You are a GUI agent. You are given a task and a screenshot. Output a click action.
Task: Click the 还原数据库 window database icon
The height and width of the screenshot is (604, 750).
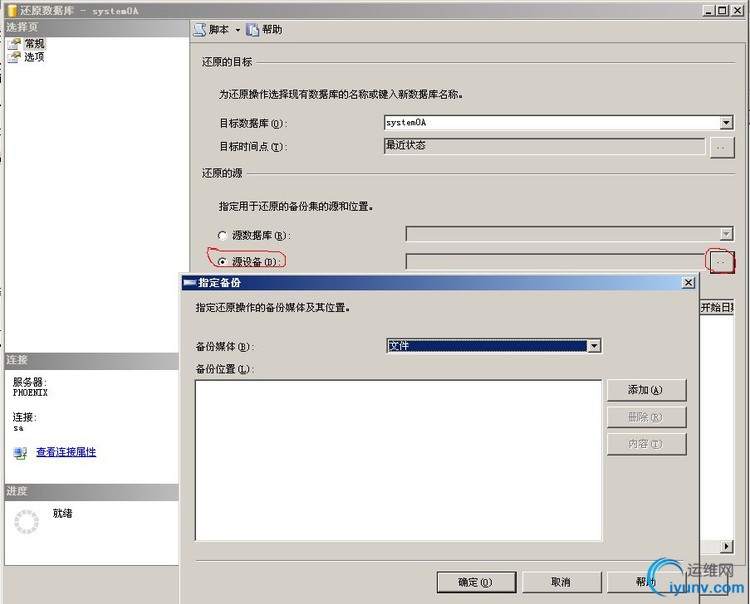tap(13, 11)
